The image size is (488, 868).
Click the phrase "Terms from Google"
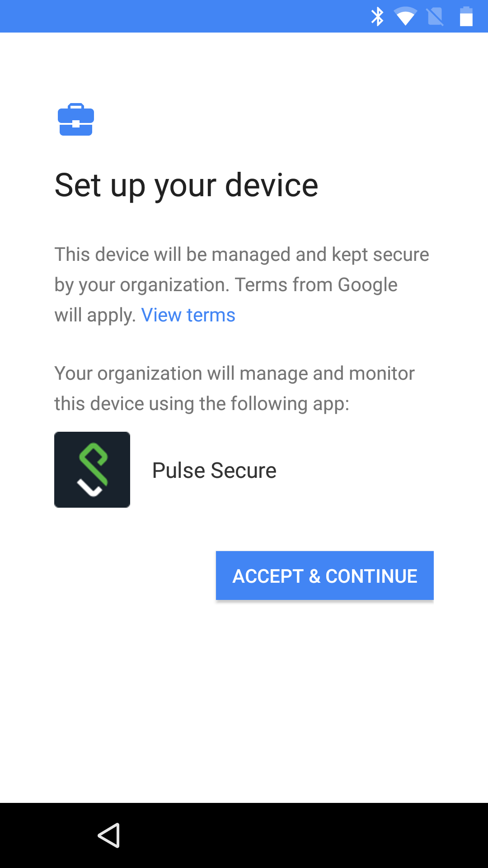pos(316,285)
